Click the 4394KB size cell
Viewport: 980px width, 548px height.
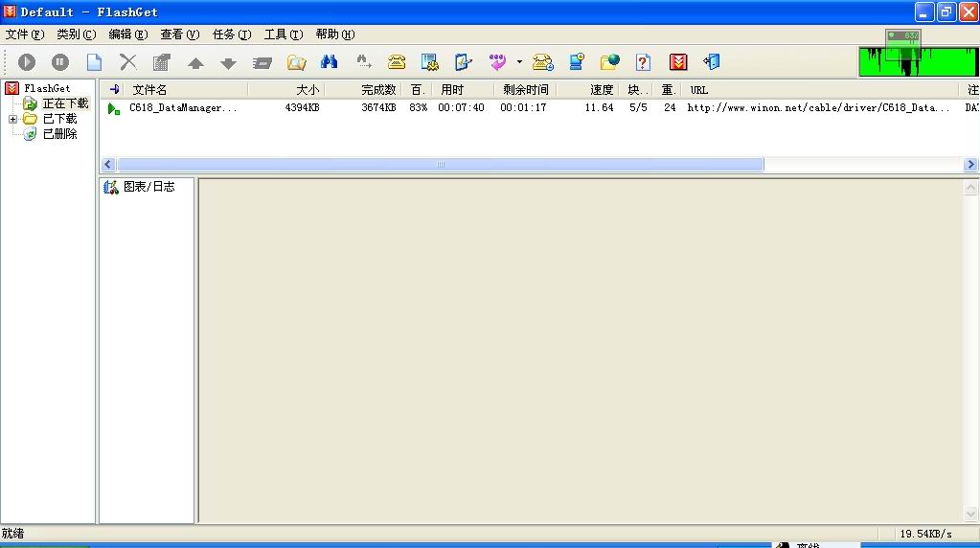coord(302,107)
